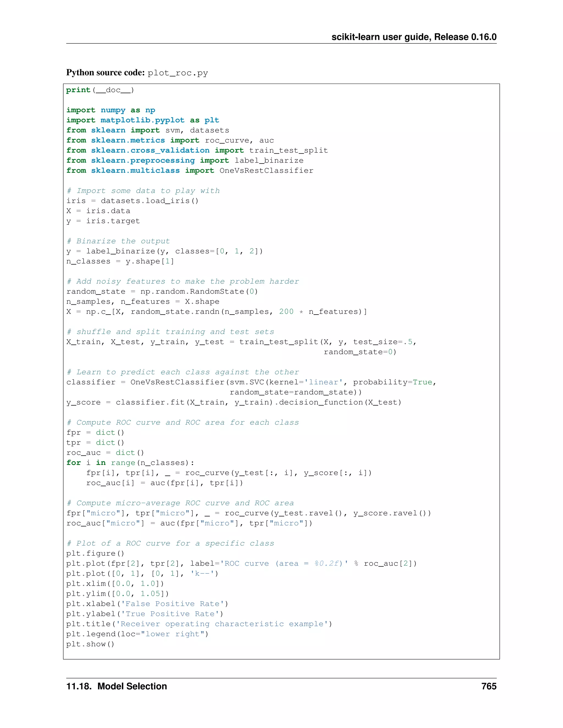Click 'import matplotlib.pyplot as plt' line
Viewport: 563px width, 728px height.
(143, 120)
